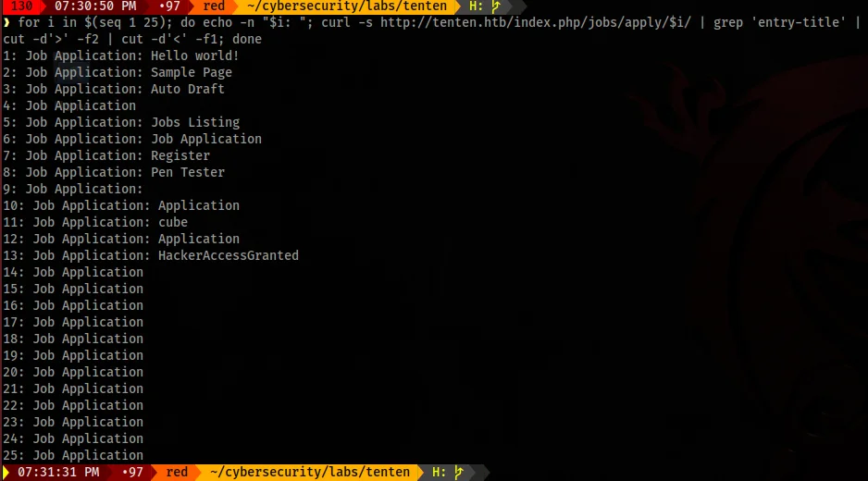This screenshot has height=481, width=868.
Task: Click the 'entry-title' grep pattern
Action: (x=799, y=23)
